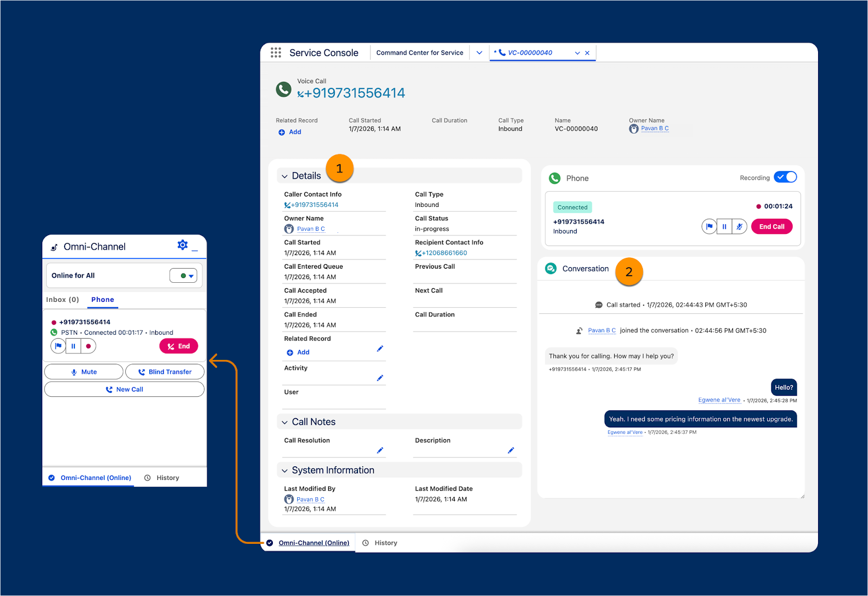Image resolution: width=868 pixels, height=596 pixels.
Task: Click the 'Thank you for calling' message
Action: point(611,356)
